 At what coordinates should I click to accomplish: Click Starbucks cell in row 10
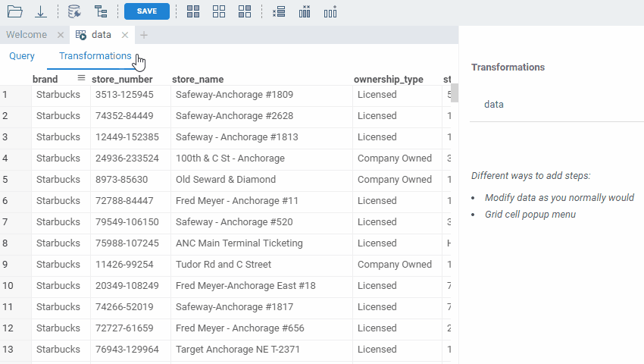click(x=61, y=286)
